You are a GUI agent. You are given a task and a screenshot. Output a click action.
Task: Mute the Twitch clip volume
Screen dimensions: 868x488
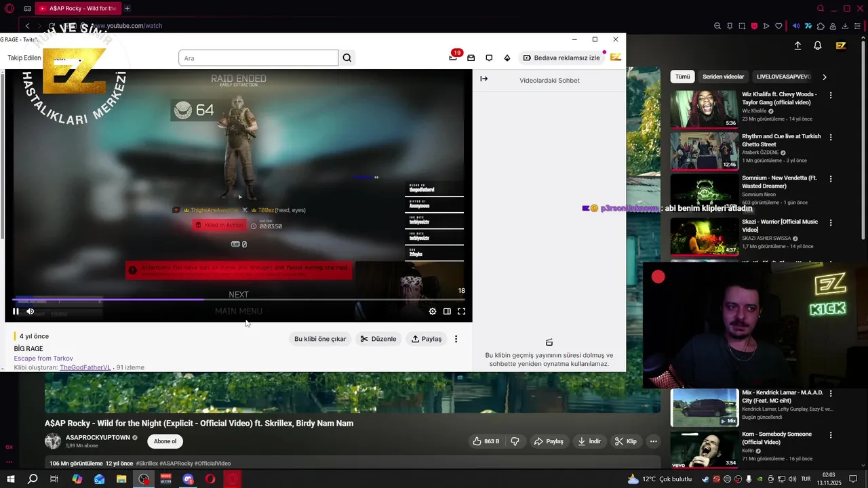tap(30, 311)
